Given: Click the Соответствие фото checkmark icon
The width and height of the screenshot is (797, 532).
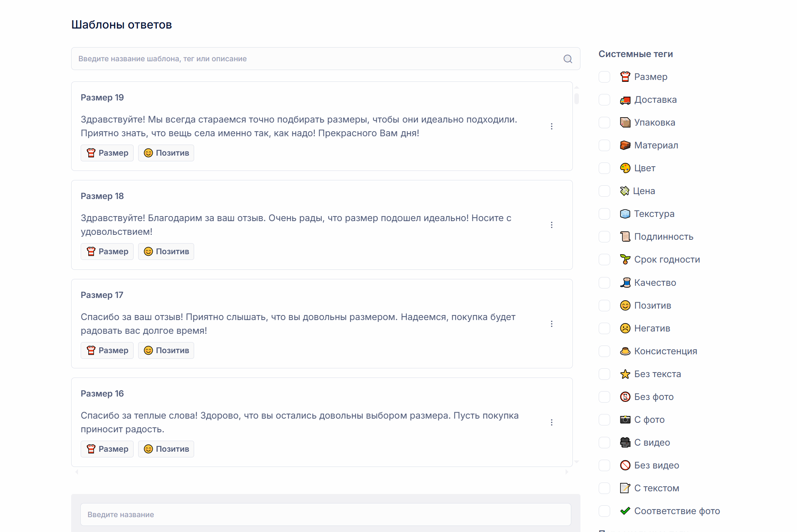Looking at the screenshot, I should 625,511.
